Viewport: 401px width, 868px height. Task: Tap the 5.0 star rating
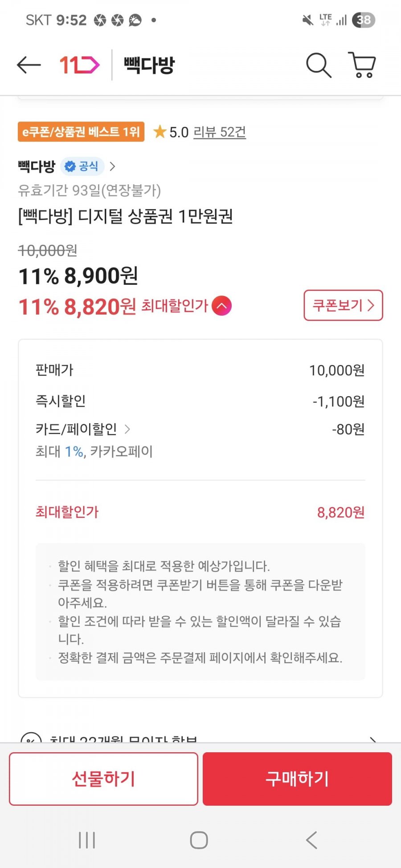click(x=172, y=132)
